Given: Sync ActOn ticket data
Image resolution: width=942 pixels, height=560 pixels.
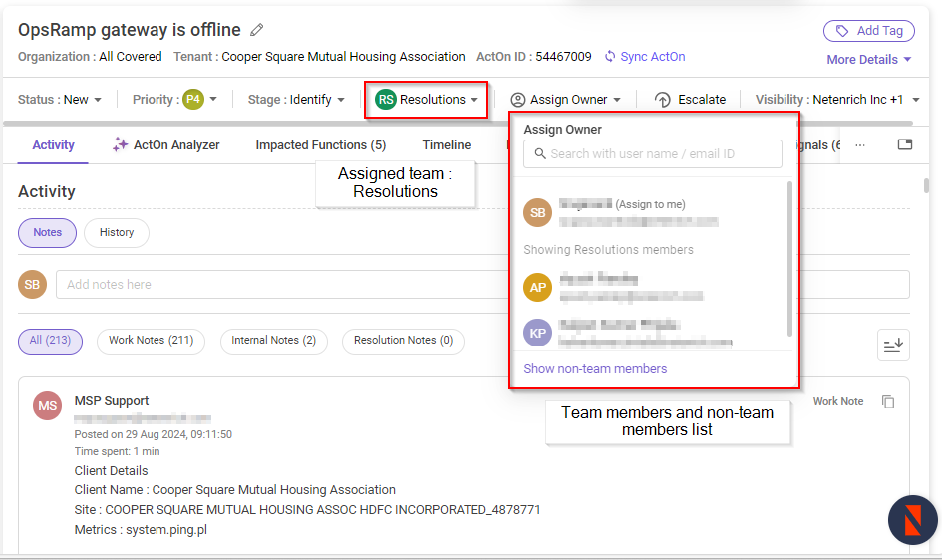Looking at the screenshot, I should pyautogui.click(x=645, y=57).
